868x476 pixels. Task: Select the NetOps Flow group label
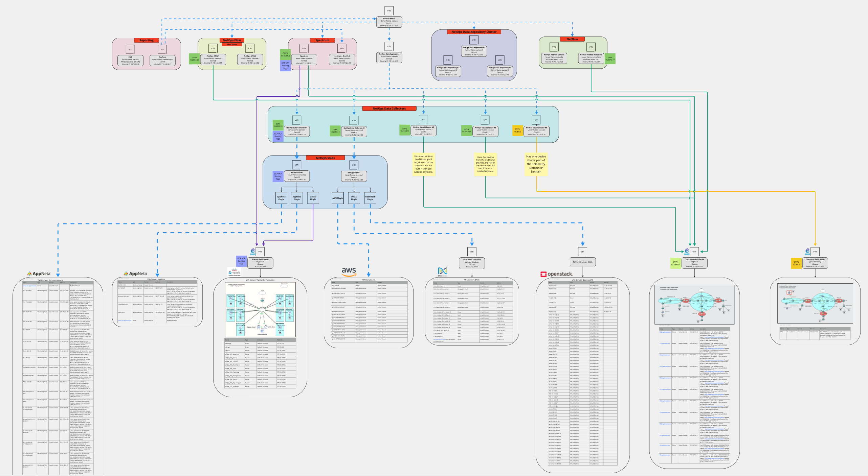click(232, 40)
